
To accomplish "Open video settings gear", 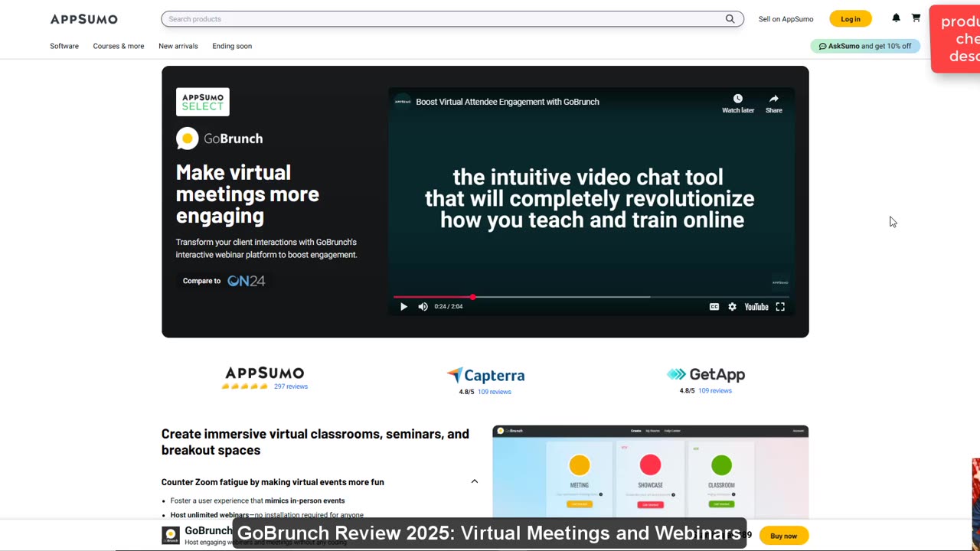I will pyautogui.click(x=732, y=307).
